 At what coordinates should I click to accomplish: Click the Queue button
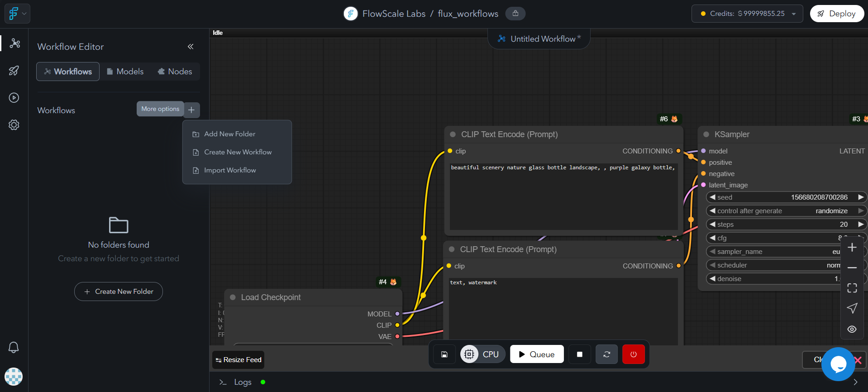coord(537,354)
